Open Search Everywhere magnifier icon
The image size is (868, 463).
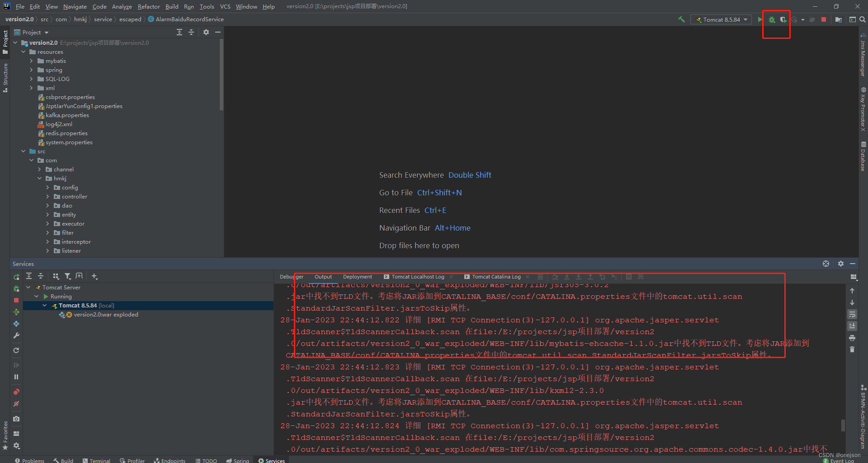[x=863, y=19]
